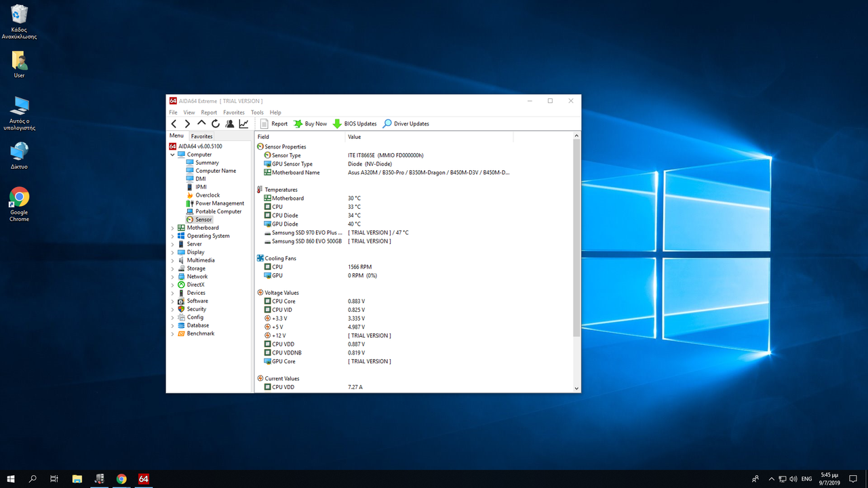Open the user favorites toolbar icon
The width and height of the screenshot is (868, 488).
click(229, 123)
